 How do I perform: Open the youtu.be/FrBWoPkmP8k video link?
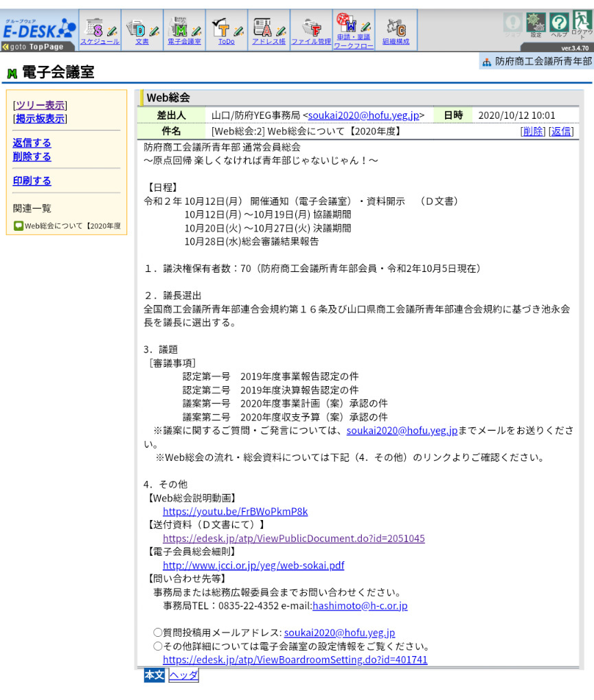235,511
